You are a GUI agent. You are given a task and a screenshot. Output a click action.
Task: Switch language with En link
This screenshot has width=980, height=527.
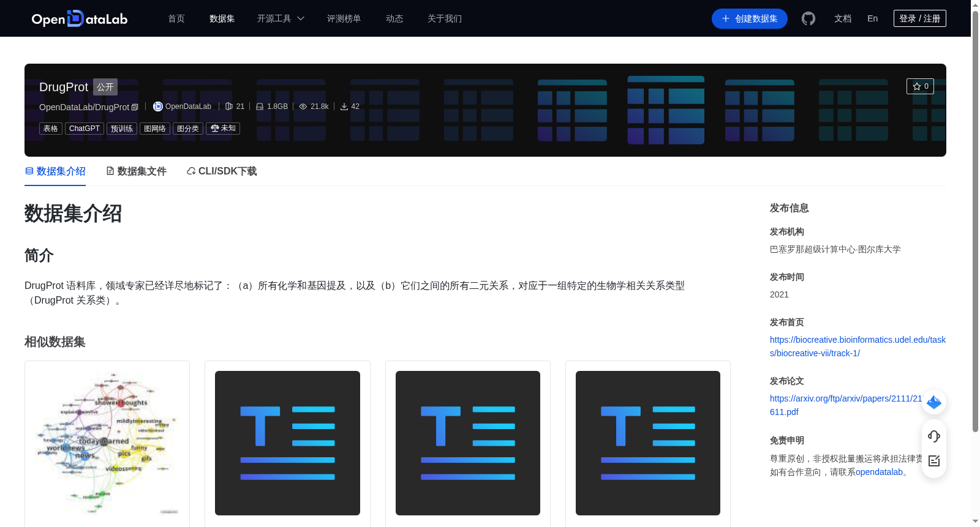[x=873, y=18]
